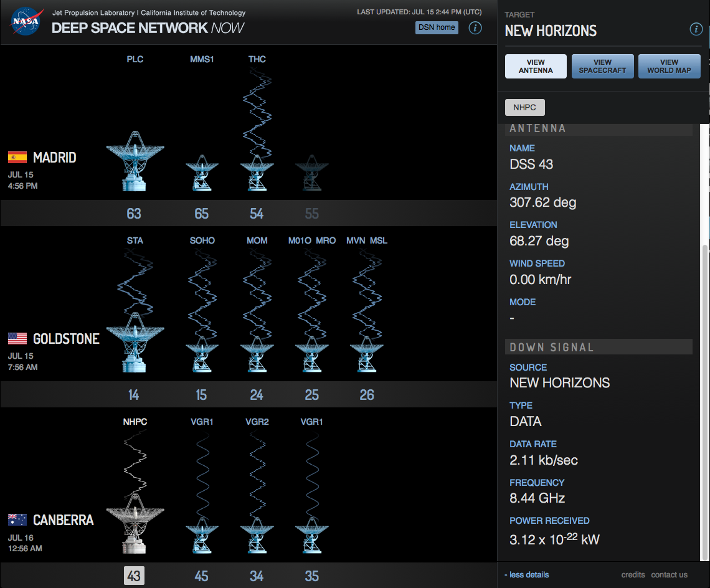Click the SOHO signal wave above dish 15
Screen dimensions: 710x588
point(202,295)
